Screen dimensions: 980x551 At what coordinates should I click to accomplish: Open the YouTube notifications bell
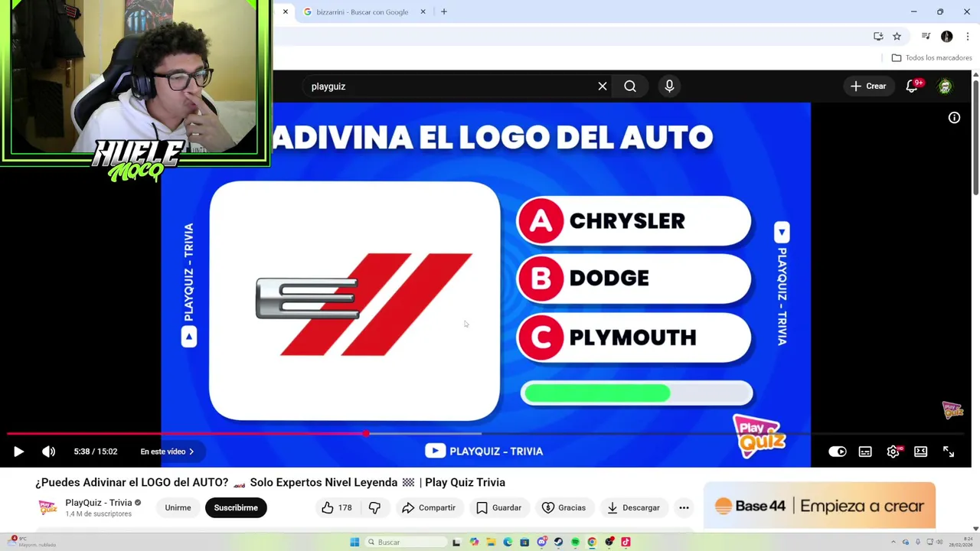(x=912, y=86)
